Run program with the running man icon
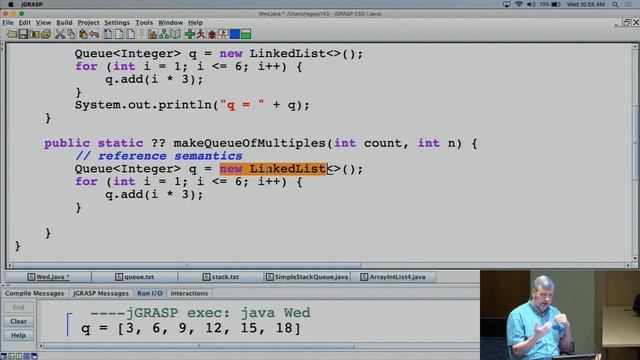 (201, 34)
